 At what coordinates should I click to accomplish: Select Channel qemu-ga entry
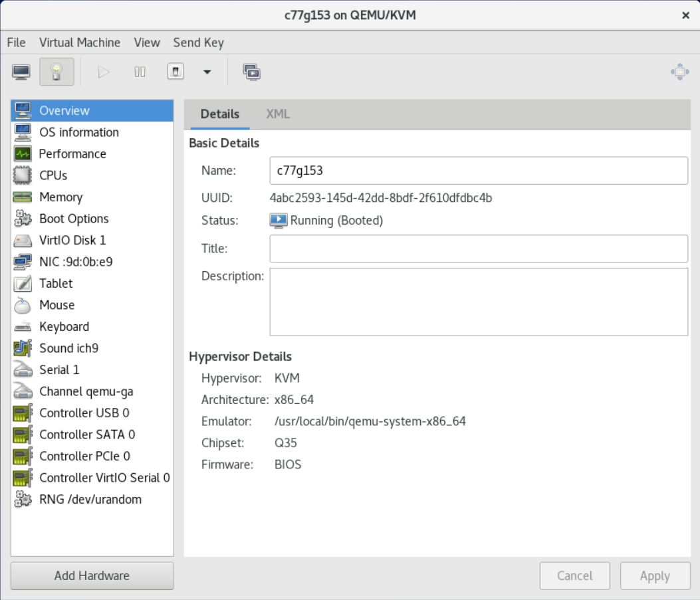coord(92,391)
